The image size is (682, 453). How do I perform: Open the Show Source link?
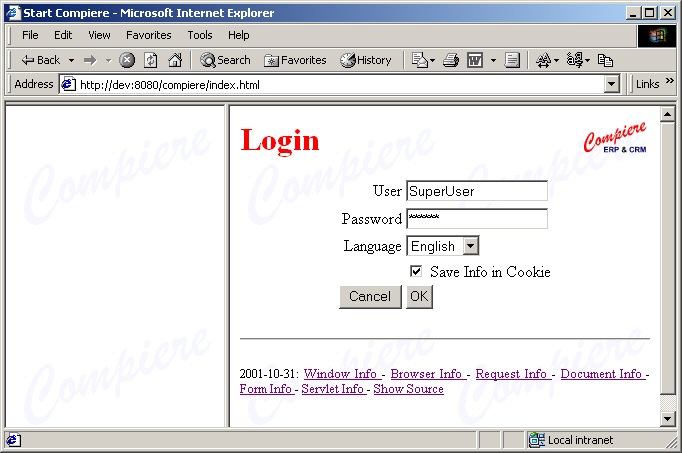coord(408,389)
